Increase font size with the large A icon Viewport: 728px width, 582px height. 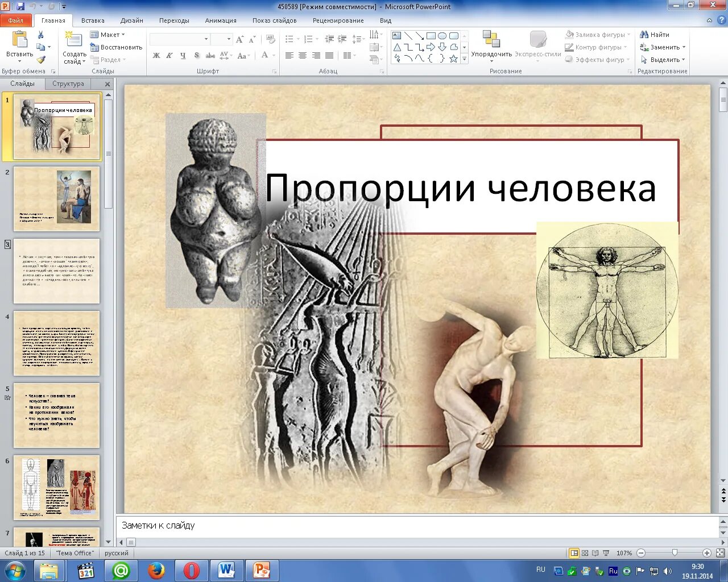pyautogui.click(x=239, y=39)
